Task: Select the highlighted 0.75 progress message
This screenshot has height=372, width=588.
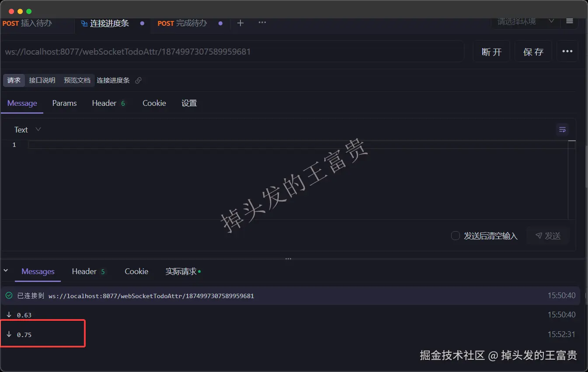Action: click(42, 334)
